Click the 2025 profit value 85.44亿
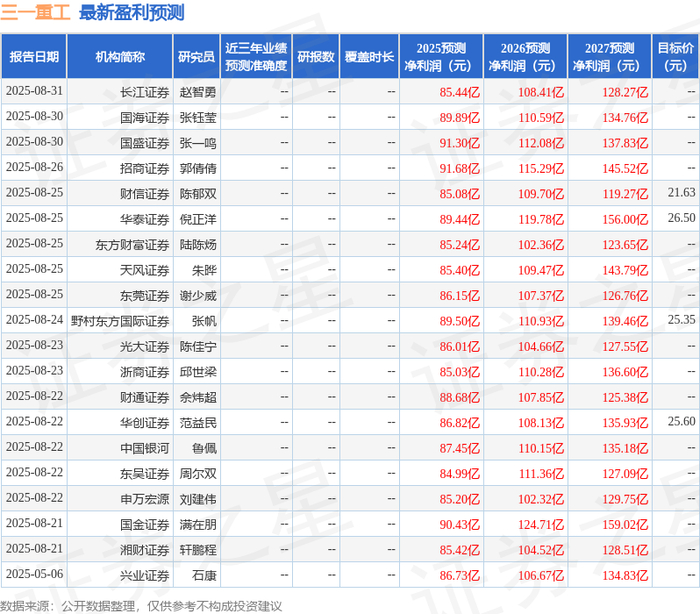700x614 pixels. tap(459, 92)
